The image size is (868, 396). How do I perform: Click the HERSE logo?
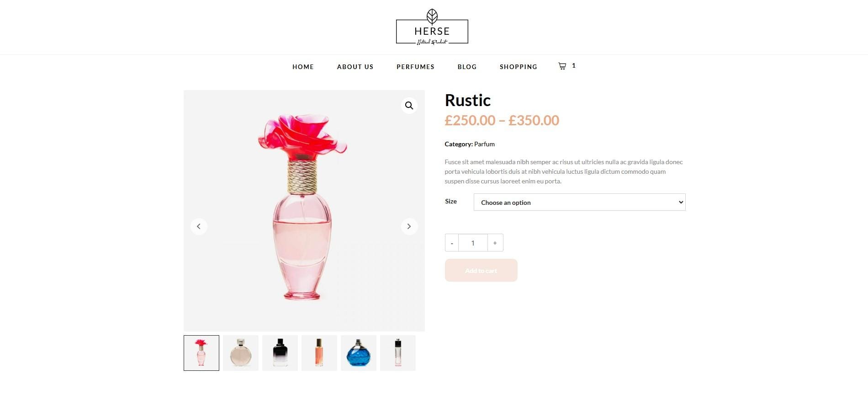coord(432,27)
